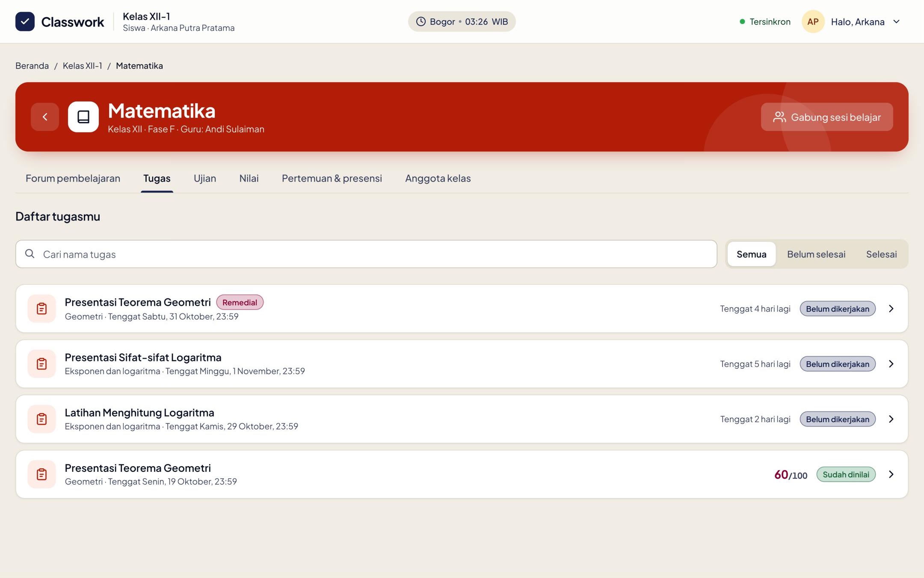Open the Latihan Menghitung Logaritma task title
This screenshot has width=924, height=578.
pyautogui.click(x=139, y=413)
